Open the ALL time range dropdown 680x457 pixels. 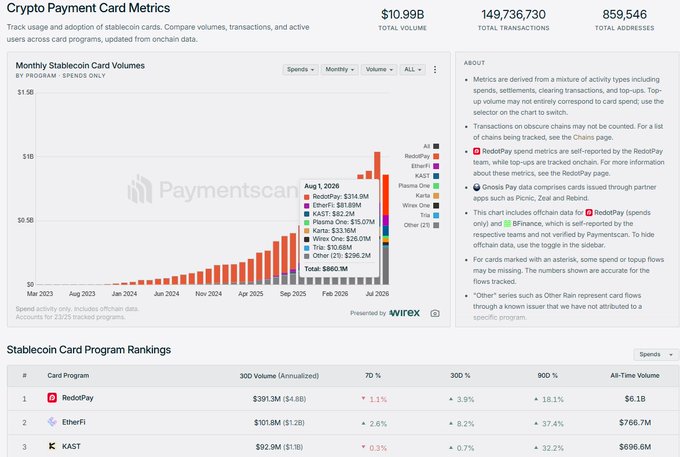pos(412,69)
